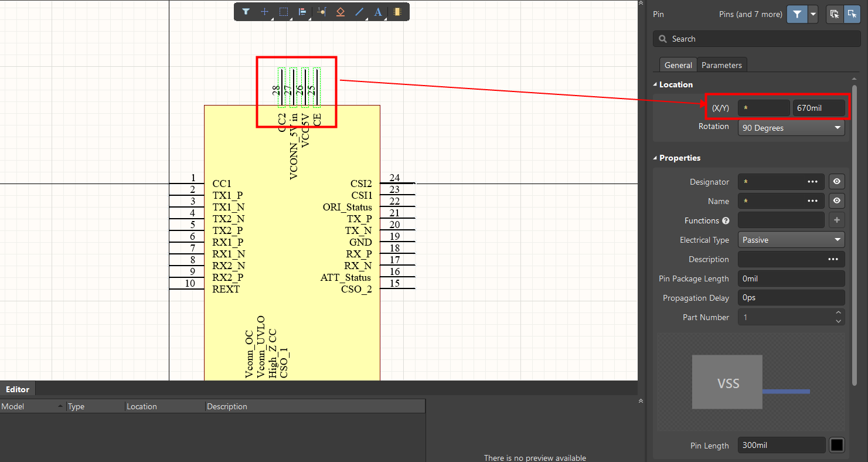Image resolution: width=868 pixels, height=462 pixels.
Task: Collapse the Location section
Action: point(656,84)
